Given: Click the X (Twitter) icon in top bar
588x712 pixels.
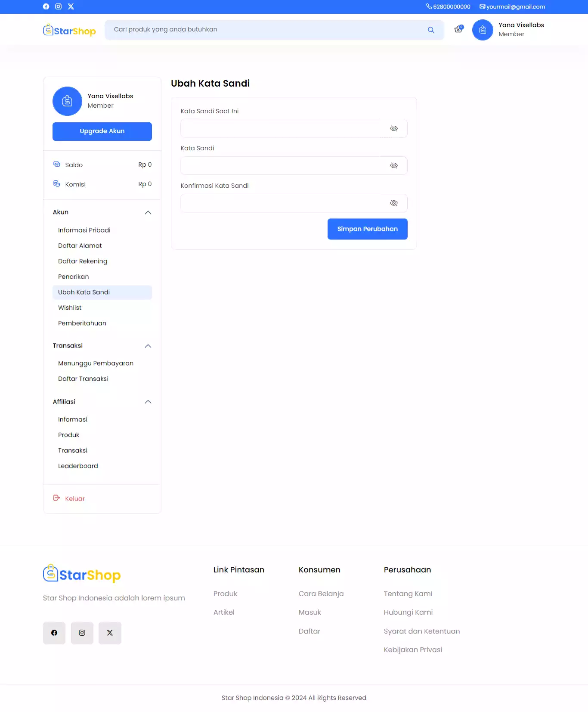Looking at the screenshot, I should tap(71, 6).
